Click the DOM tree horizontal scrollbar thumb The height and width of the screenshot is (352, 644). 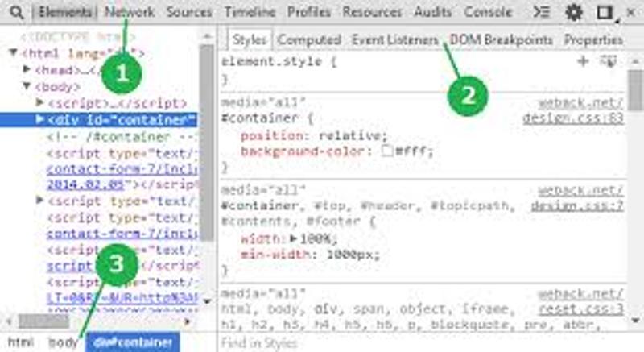(44, 321)
